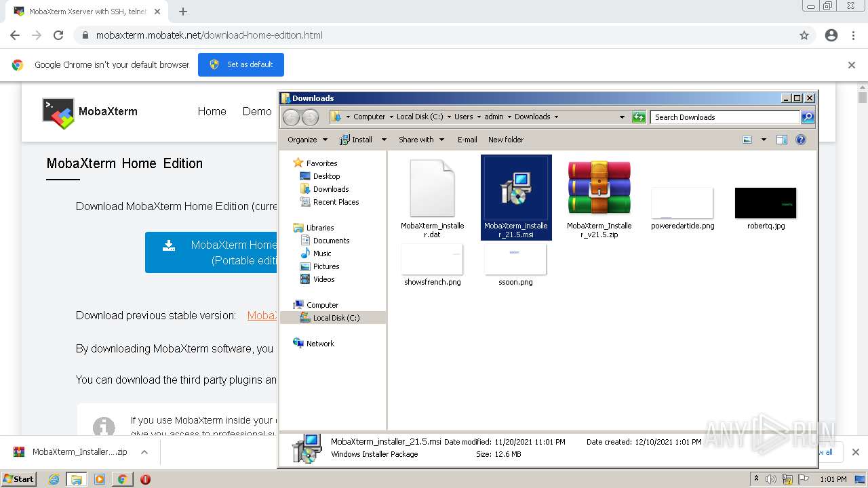Click taskbar volume icon
Screen dimensions: 868x488
(771, 479)
